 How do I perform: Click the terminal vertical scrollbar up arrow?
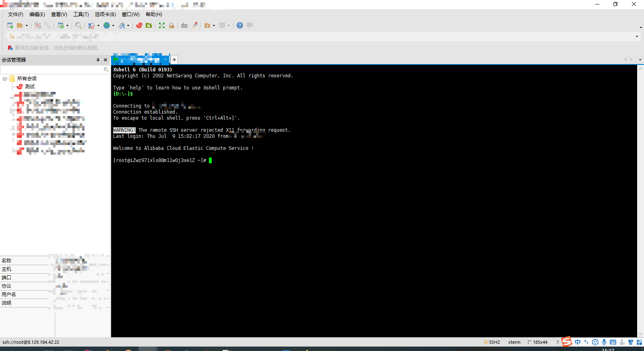(640, 69)
